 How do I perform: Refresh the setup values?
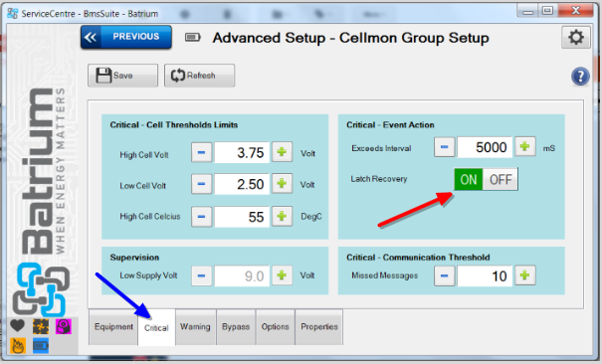coord(199,76)
